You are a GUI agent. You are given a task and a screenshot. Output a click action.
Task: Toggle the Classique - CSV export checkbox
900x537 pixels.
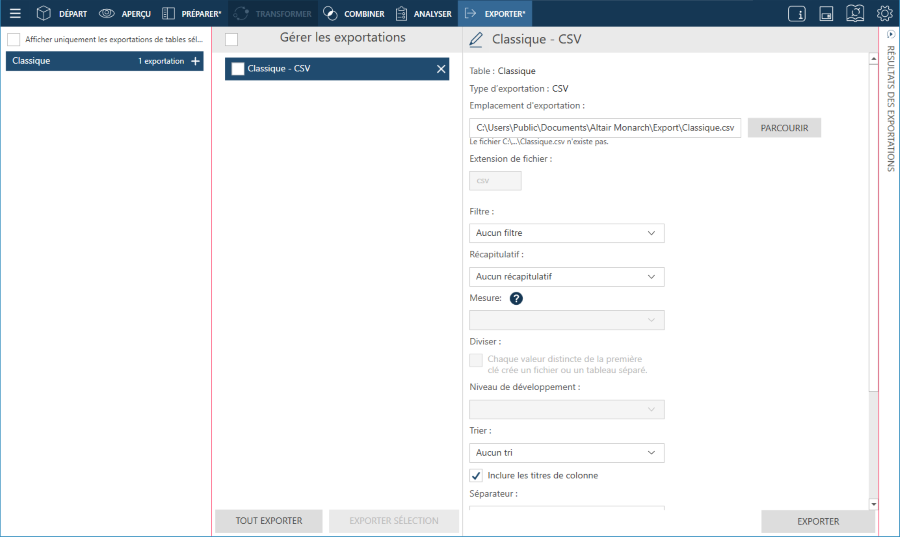(238, 69)
